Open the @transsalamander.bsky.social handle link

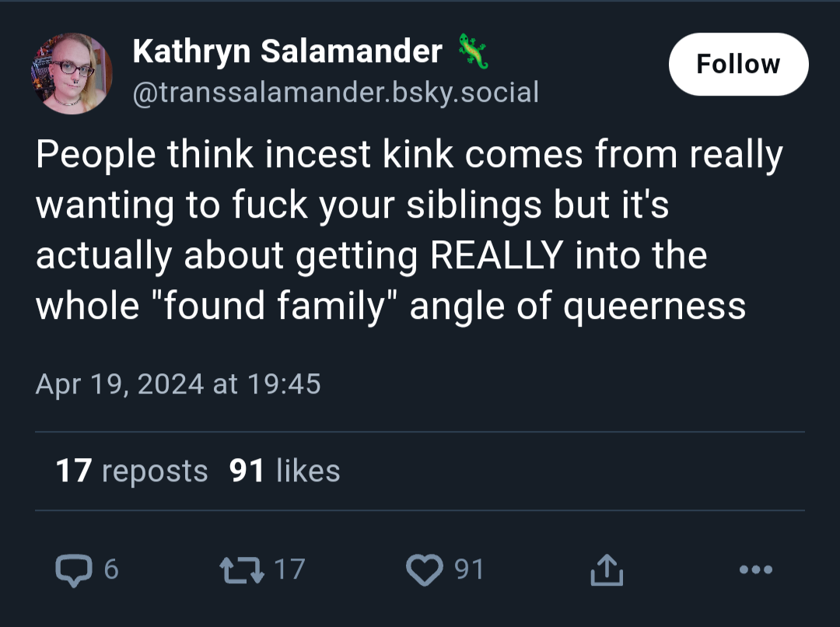pos(336,92)
